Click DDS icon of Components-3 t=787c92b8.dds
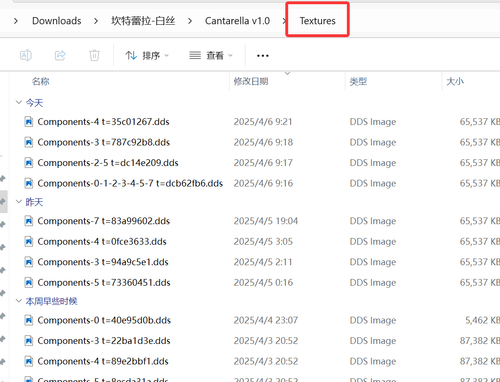 click(29, 142)
